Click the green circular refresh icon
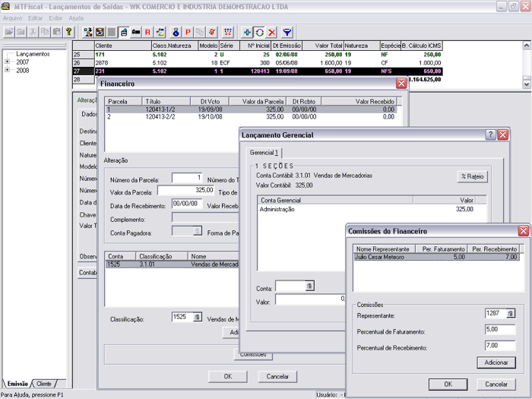532x399 pixels. tap(259, 32)
